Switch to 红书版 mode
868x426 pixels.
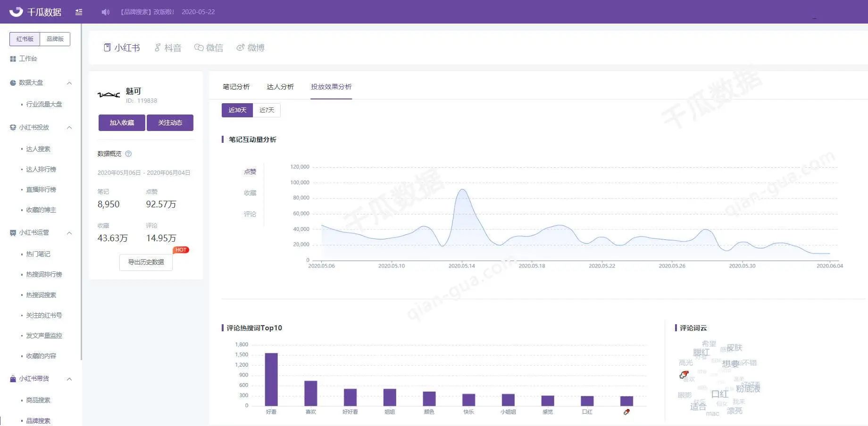coord(25,39)
